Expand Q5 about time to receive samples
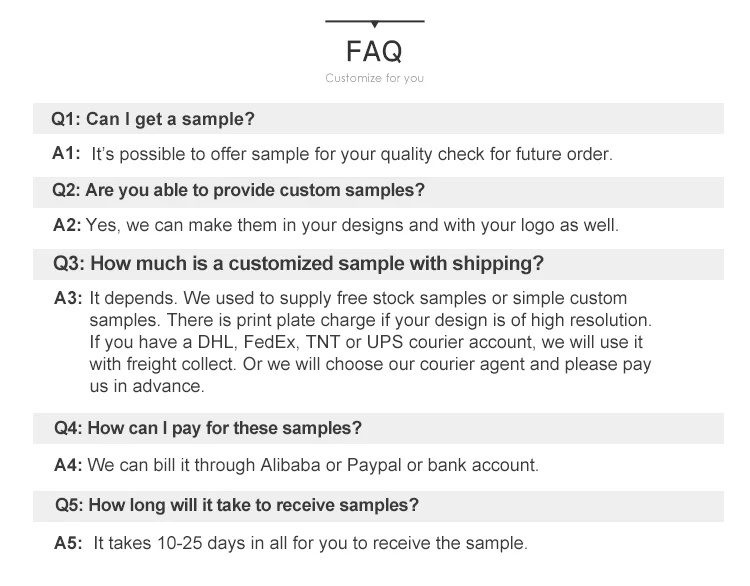The width and height of the screenshot is (750, 586). point(236,505)
